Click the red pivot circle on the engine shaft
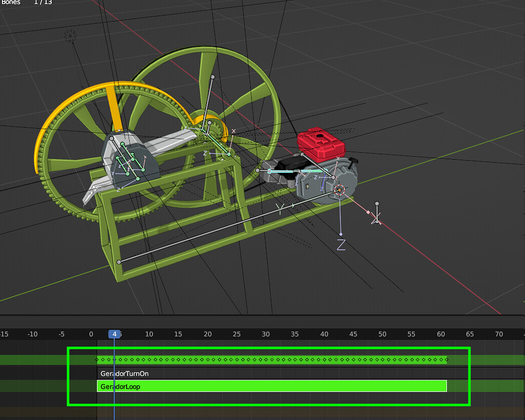This screenshot has height=420, width=525. 339,190
